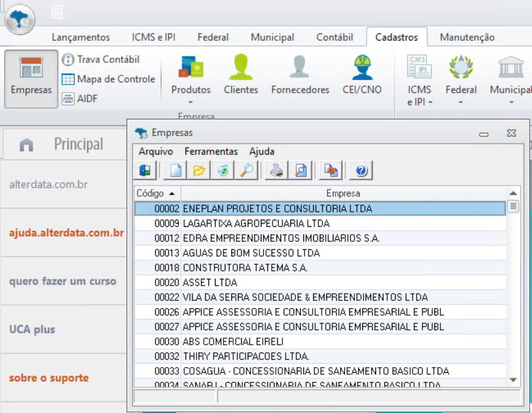Switch to the ICMS e IPI ribbon tab

click(154, 37)
